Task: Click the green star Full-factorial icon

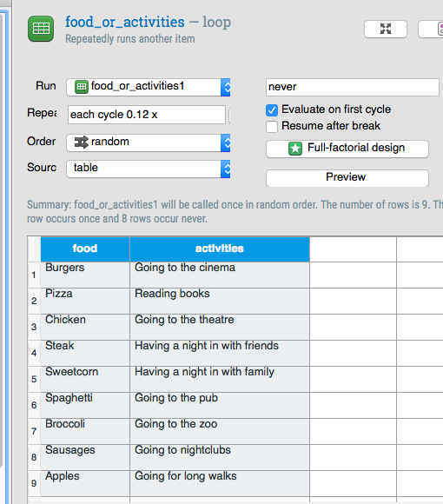Action: [x=295, y=149]
